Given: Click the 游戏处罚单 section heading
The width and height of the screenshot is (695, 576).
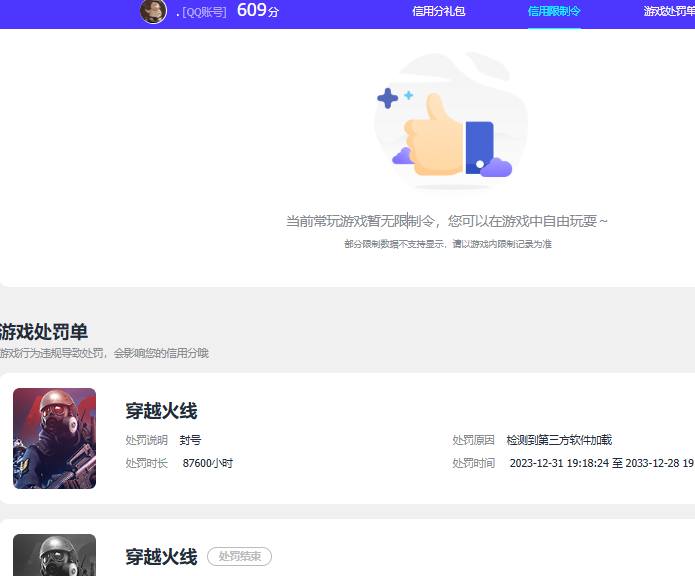Looking at the screenshot, I should pyautogui.click(x=44, y=332).
